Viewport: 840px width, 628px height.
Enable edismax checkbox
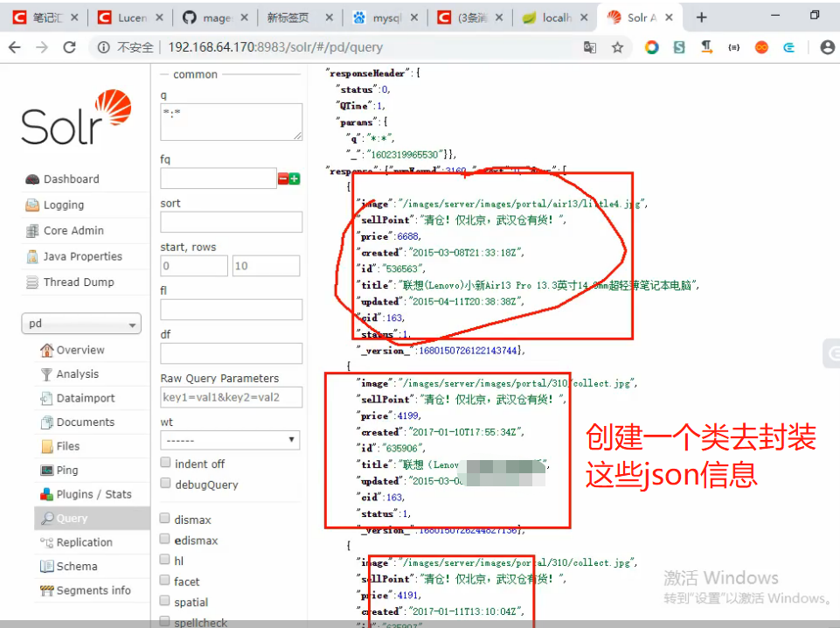(165, 539)
